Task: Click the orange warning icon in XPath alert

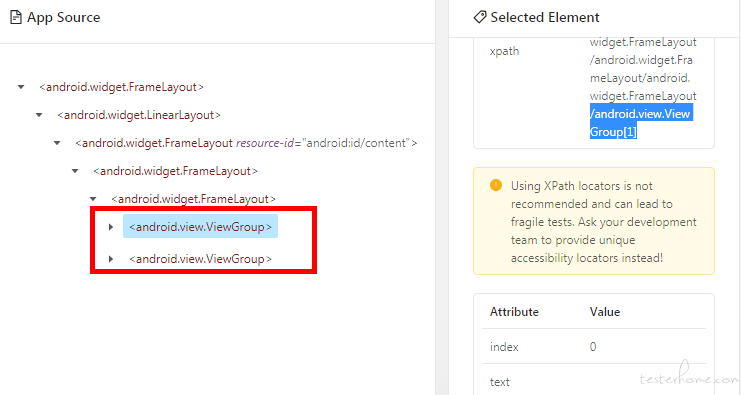Action: point(496,185)
